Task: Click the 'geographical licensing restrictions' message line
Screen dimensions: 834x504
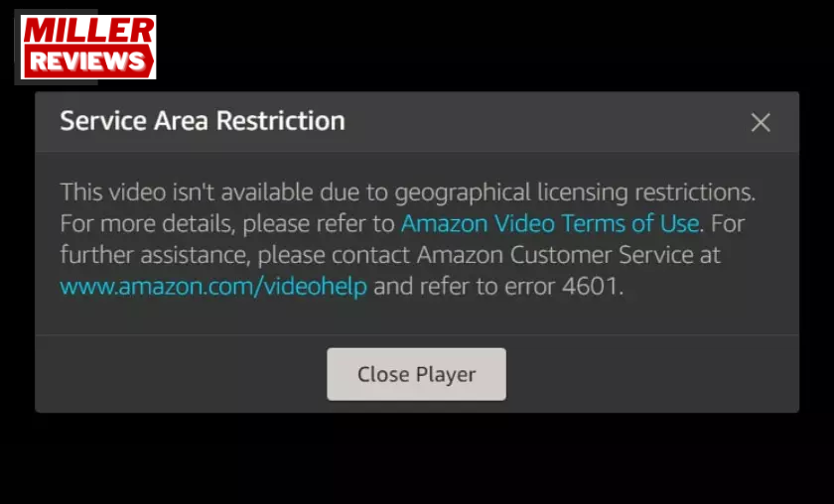Action: pyautogui.click(x=575, y=192)
